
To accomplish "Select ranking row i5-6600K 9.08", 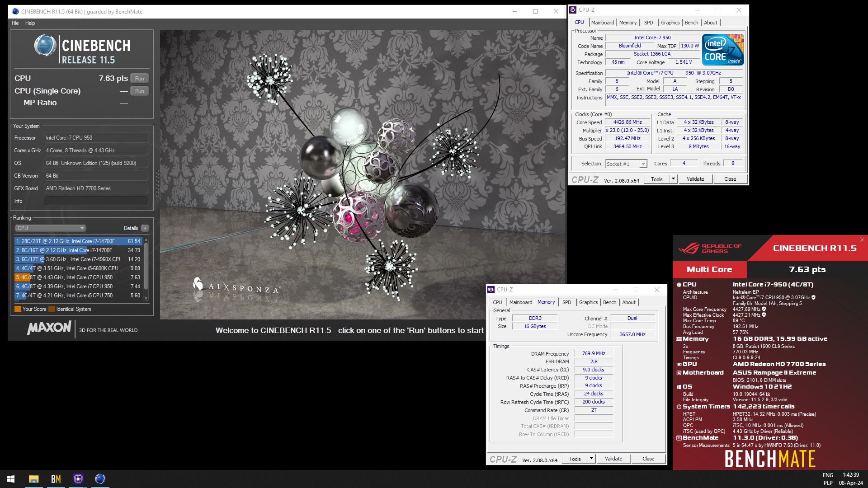I will pyautogui.click(x=78, y=268).
